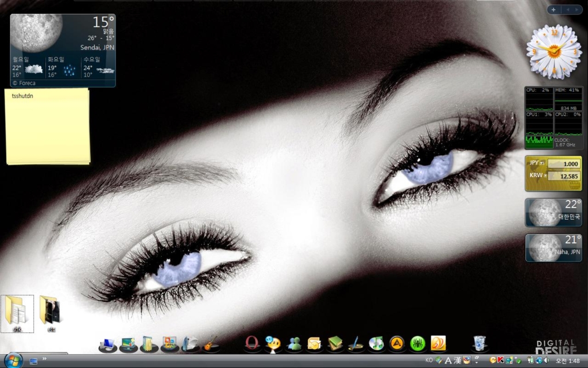
Task: Click the green checkmark status tray icon
Action: (519, 361)
